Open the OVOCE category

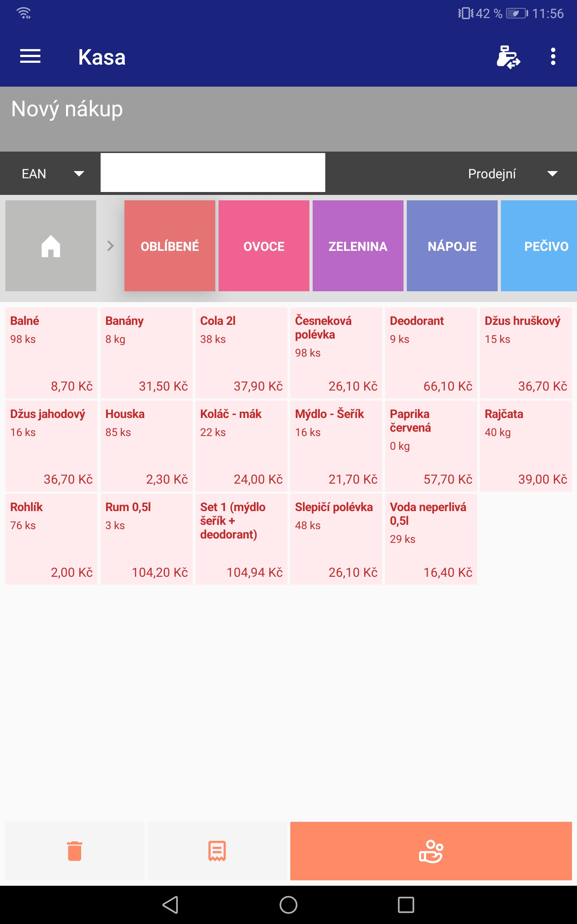pyautogui.click(x=264, y=245)
